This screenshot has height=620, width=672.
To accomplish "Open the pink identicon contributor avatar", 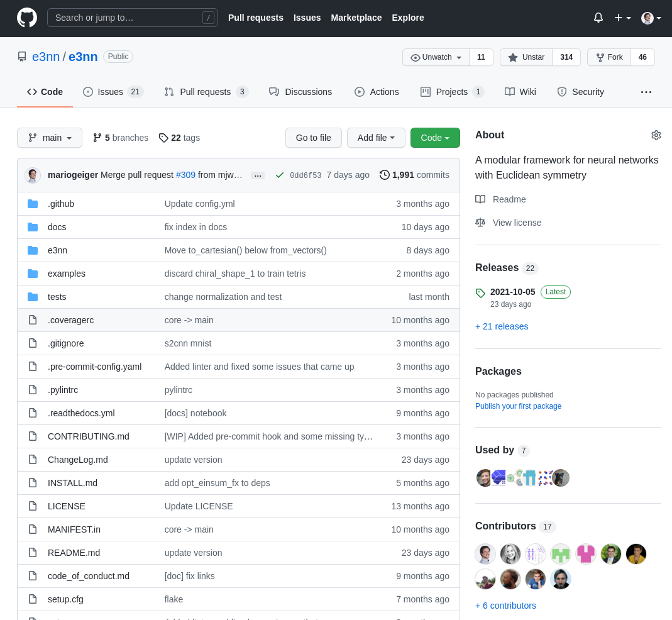I will (585, 553).
